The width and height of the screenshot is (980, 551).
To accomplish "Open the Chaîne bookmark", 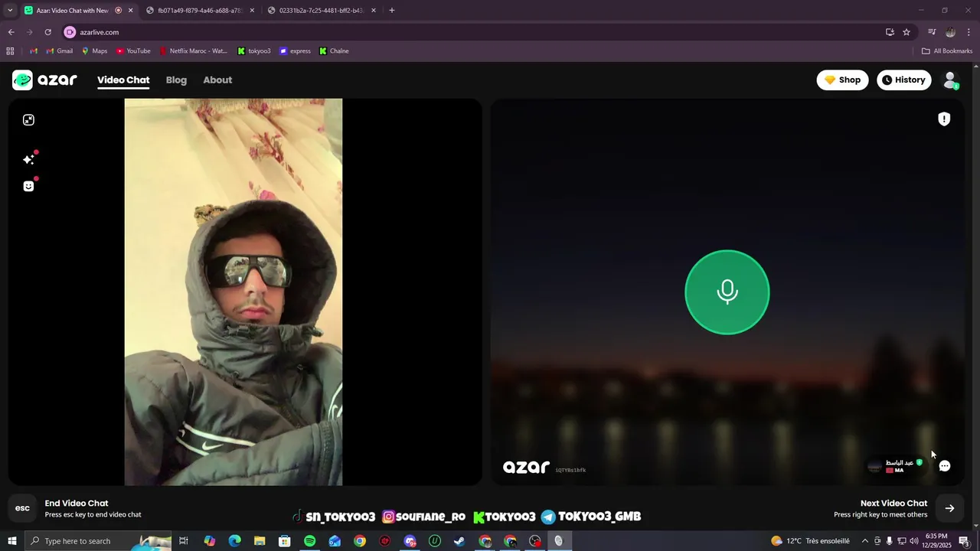I will point(334,51).
